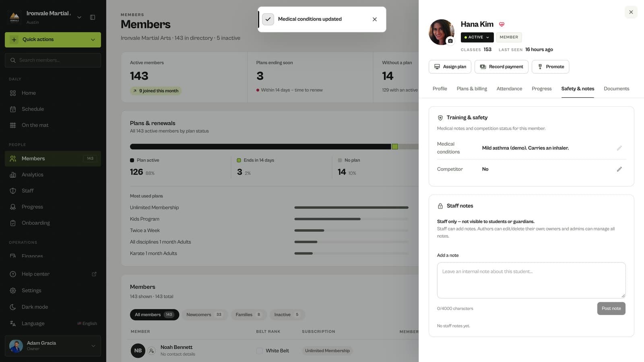Change Language setting

(53, 323)
